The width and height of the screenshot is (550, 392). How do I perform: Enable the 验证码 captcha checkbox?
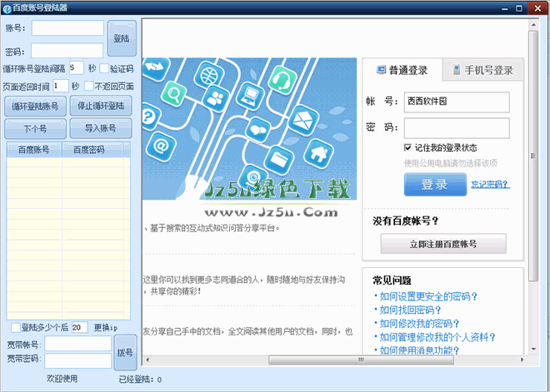[x=104, y=68]
